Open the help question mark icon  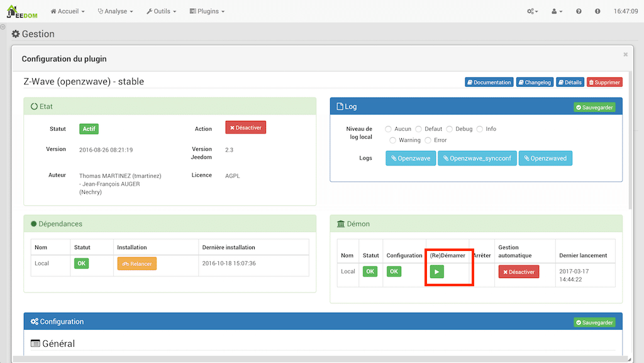[x=579, y=11]
